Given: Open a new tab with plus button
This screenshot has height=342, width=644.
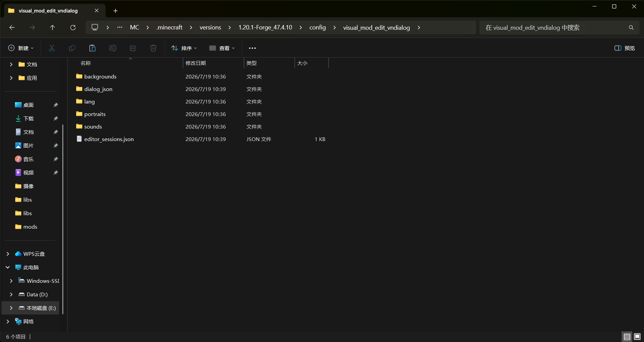Looking at the screenshot, I should tap(115, 11).
